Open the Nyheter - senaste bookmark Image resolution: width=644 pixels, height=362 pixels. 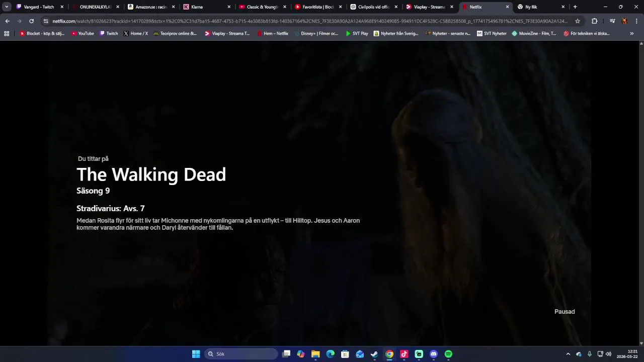tap(448, 34)
